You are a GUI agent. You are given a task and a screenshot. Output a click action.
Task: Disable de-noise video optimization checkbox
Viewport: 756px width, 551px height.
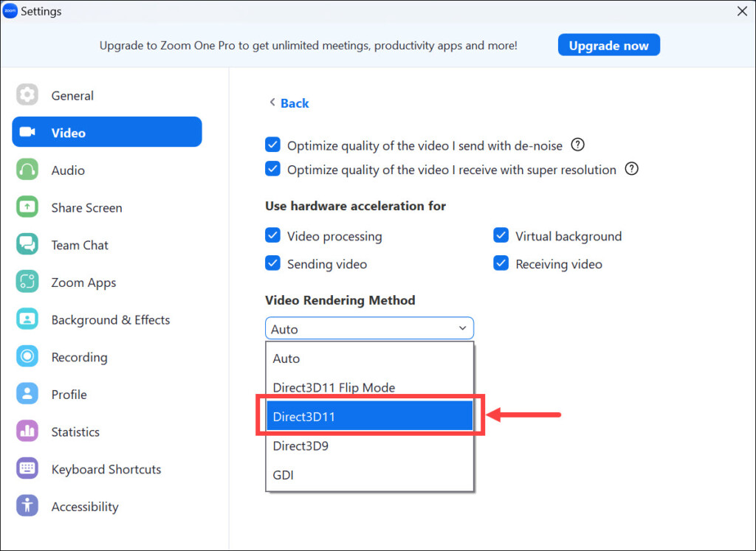tap(273, 145)
